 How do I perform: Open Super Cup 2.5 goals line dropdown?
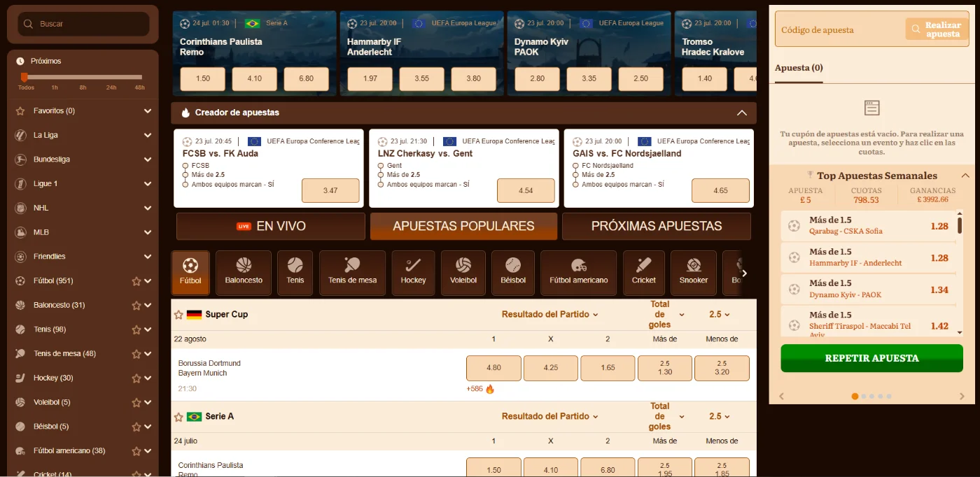(720, 315)
